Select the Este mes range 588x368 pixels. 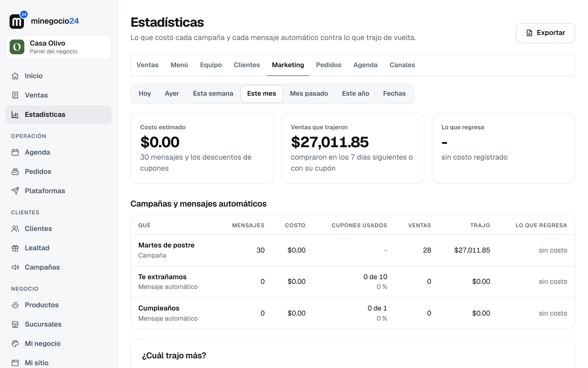pos(261,94)
